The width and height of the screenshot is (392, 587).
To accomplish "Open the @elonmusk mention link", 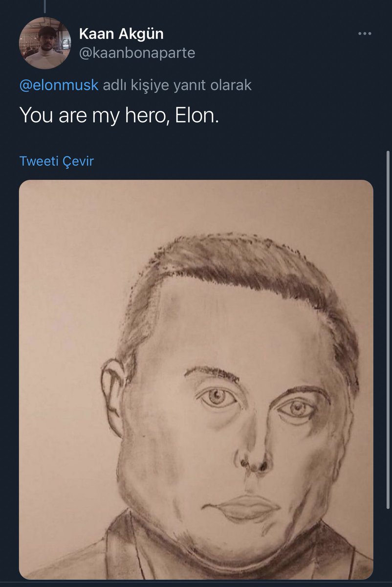I will [x=59, y=85].
